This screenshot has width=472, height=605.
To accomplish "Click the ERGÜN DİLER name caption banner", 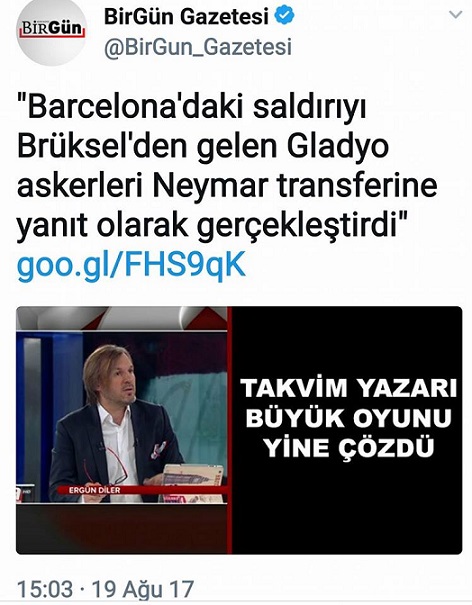I will [x=95, y=490].
